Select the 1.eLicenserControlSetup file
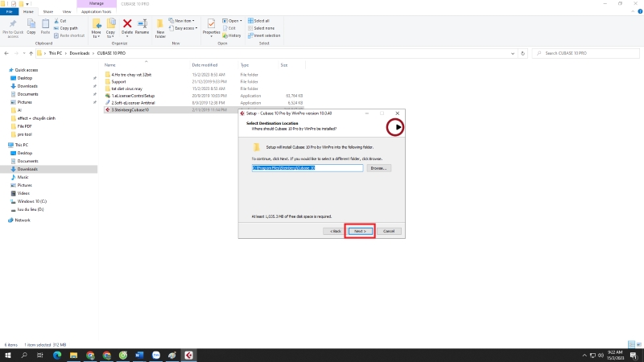This screenshot has width=644, height=362. (x=133, y=96)
